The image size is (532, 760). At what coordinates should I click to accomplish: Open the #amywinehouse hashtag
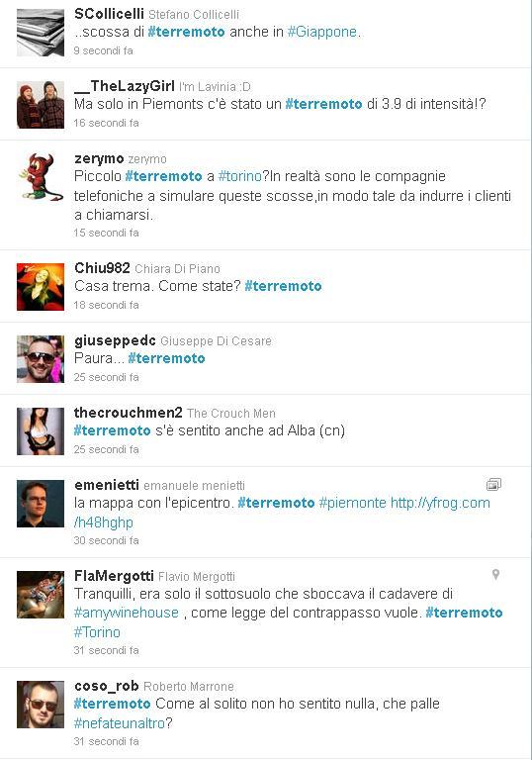click(x=127, y=613)
